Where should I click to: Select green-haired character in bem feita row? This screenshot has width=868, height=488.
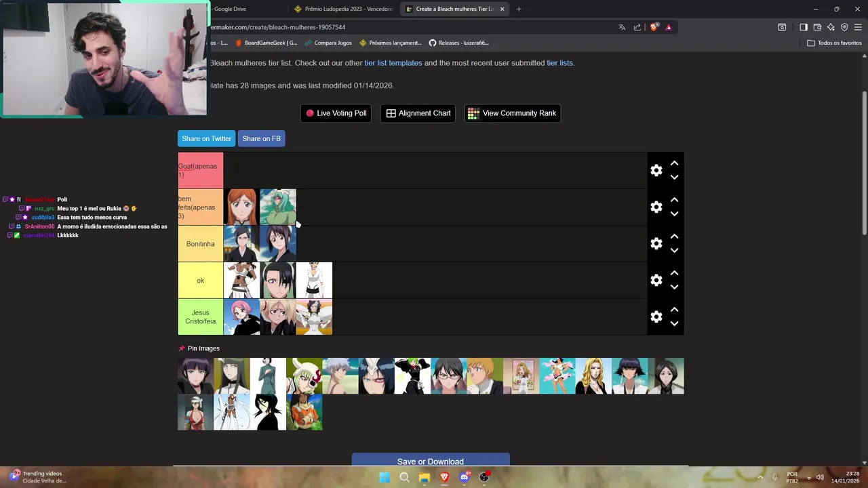click(278, 207)
